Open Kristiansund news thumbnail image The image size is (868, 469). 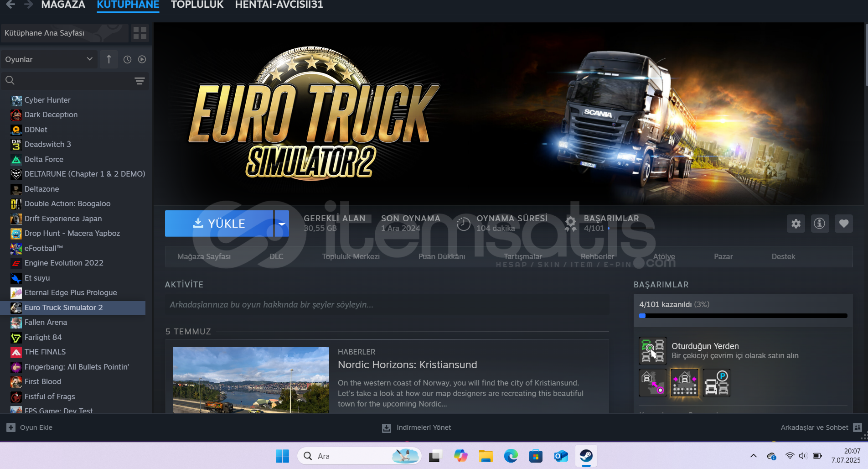click(x=251, y=380)
